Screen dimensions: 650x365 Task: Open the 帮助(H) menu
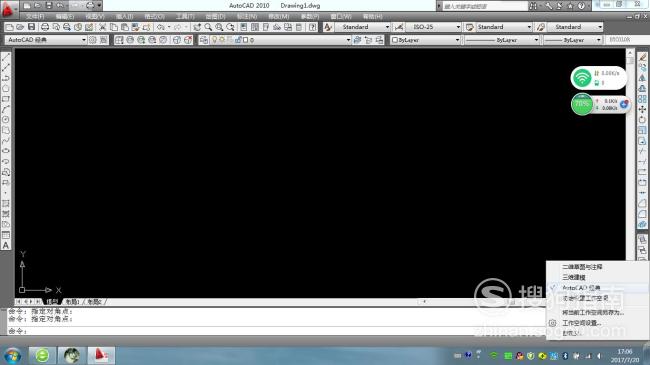[372, 16]
